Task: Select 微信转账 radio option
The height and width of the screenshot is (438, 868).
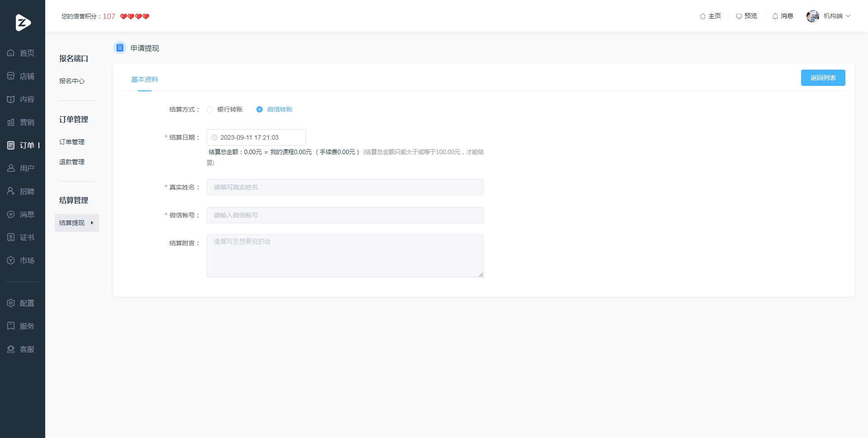Action: pos(259,109)
